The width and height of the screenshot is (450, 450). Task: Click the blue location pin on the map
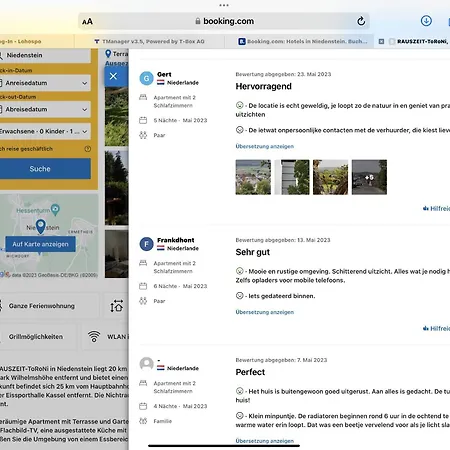pos(41,226)
